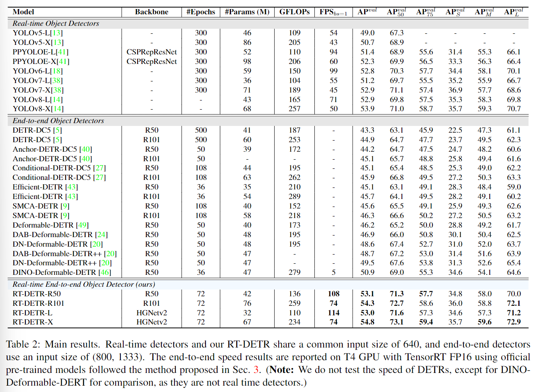Select APL value 72.9 for RT-DETR-X
This screenshot has height=392, width=537.
point(514,322)
